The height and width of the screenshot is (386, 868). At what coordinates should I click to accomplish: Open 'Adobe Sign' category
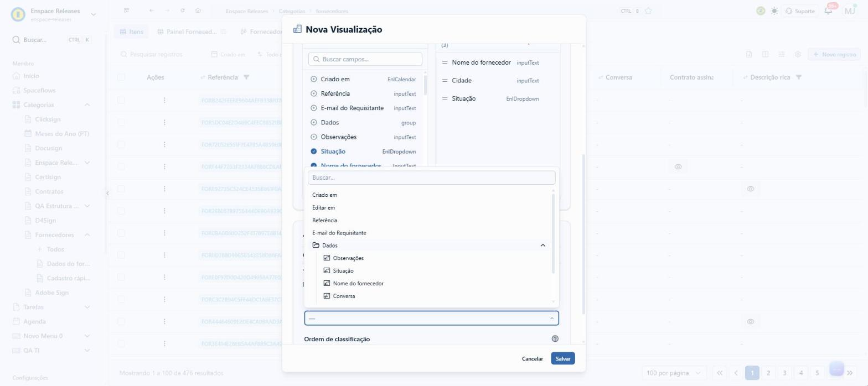pyautogui.click(x=51, y=293)
